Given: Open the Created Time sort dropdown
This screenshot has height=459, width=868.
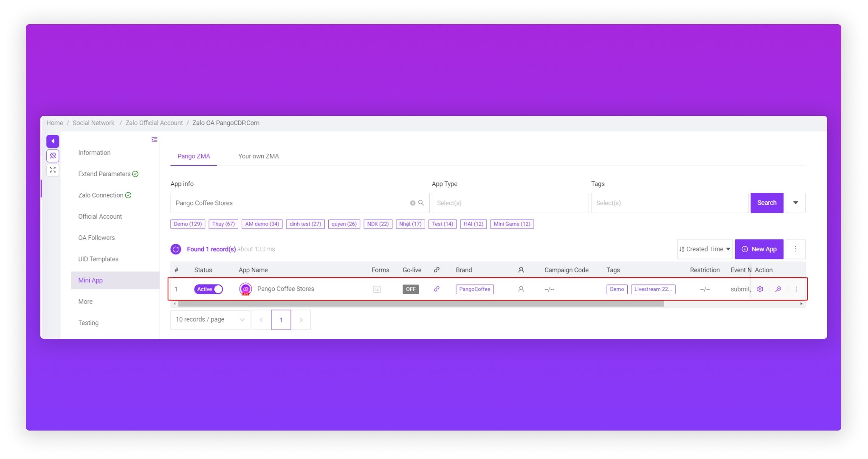Looking at the screenshot, I should coord(705,249).
